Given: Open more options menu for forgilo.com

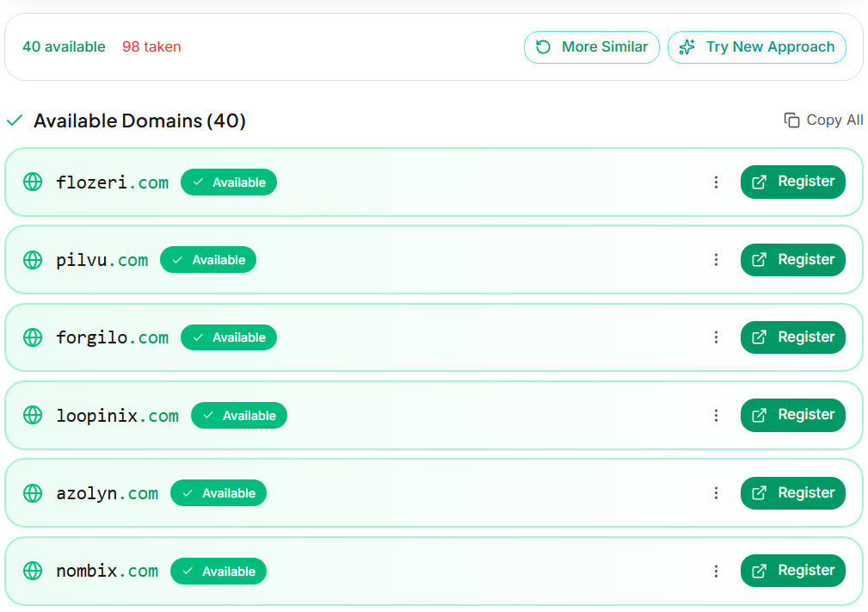Looking at the screenshot, I should 716,337.
